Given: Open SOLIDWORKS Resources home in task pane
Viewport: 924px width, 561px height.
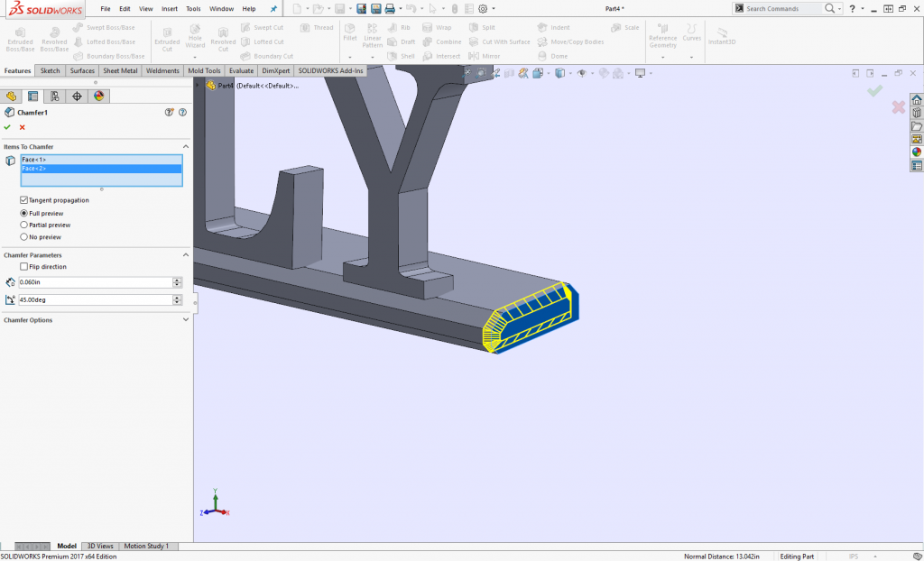Looking at the screenshot, I should click(917, 100).
